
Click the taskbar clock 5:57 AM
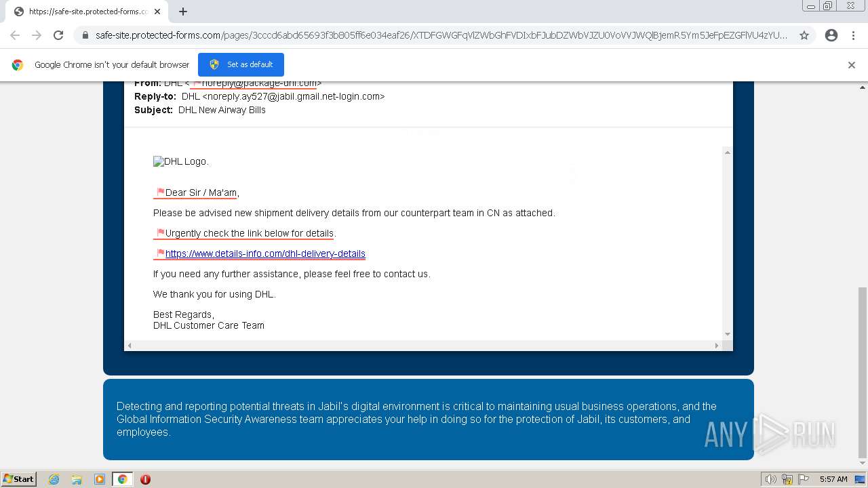(833, 479)
